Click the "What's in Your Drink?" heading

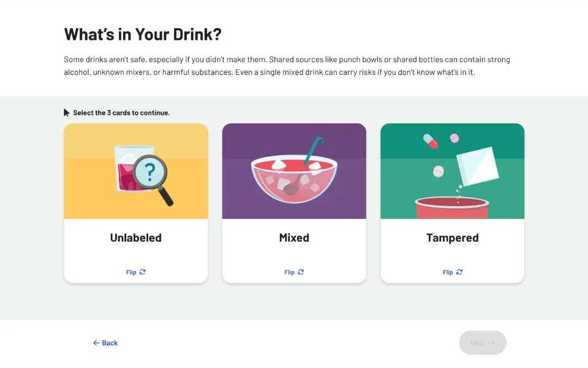click(143, 34)
